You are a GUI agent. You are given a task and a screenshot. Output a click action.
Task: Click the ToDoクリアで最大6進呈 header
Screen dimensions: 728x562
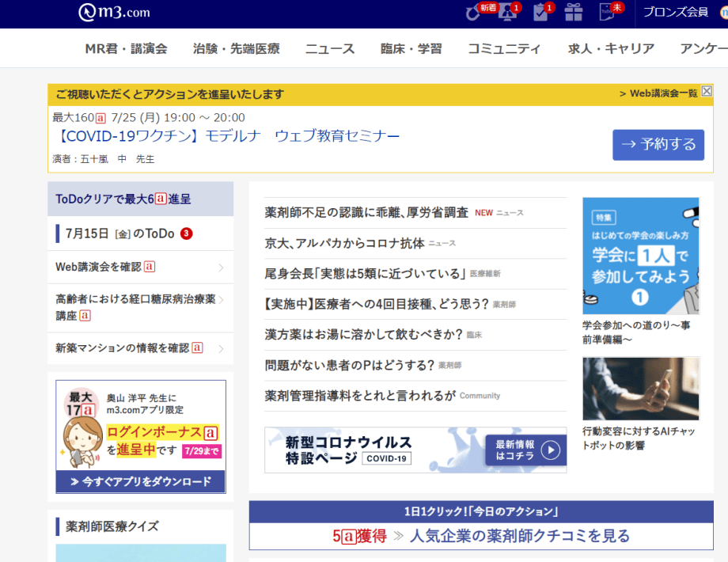coord(140,199)
